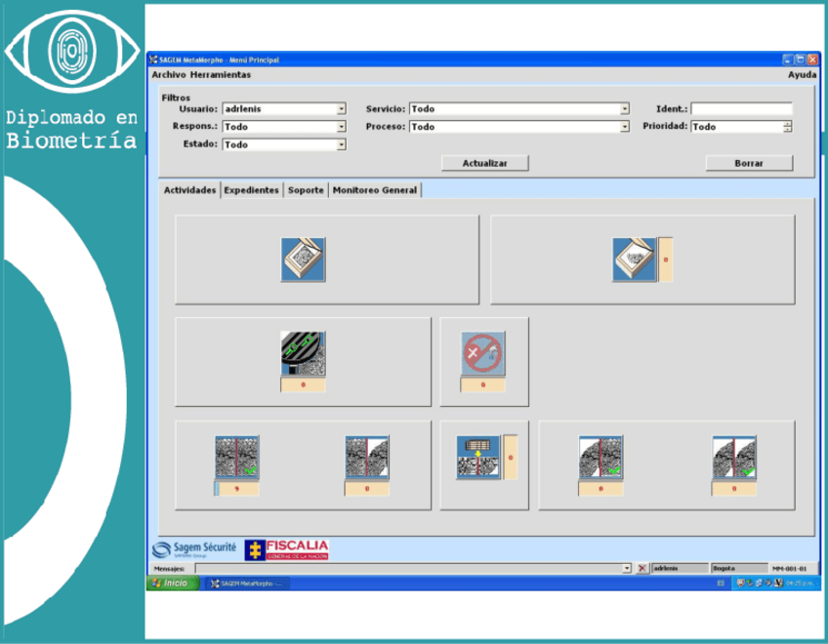Viewport: 828px width, 644px height.
Task: Open fingerprint comparison icon with counter 9
Action: pyautogui.click(x=236, y=457)
